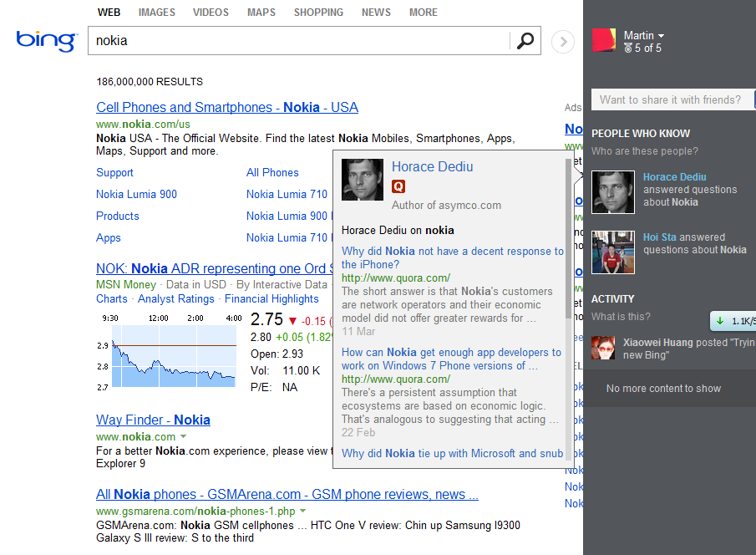Image resolution: width=756 pixels, height=555 pixels.
Task: Open the first-column Nokia Lumia 900 sitelink
Action: (136, 195)
